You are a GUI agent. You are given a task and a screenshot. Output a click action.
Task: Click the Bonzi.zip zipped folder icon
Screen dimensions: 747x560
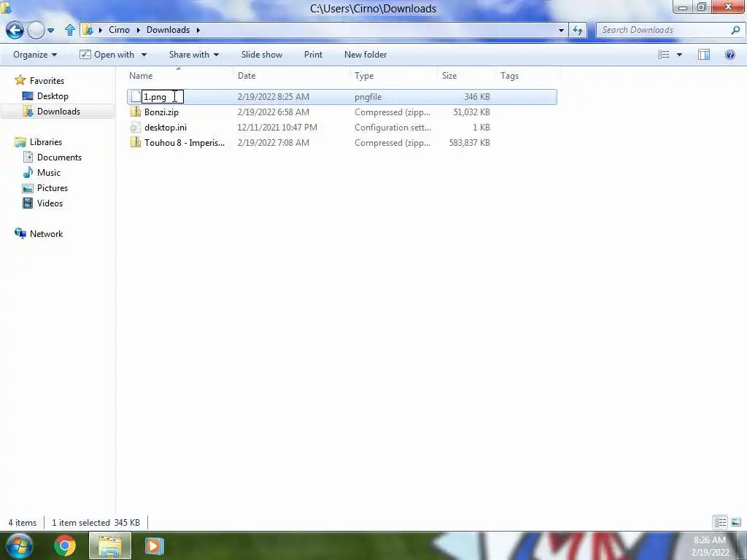click(136, 112)
